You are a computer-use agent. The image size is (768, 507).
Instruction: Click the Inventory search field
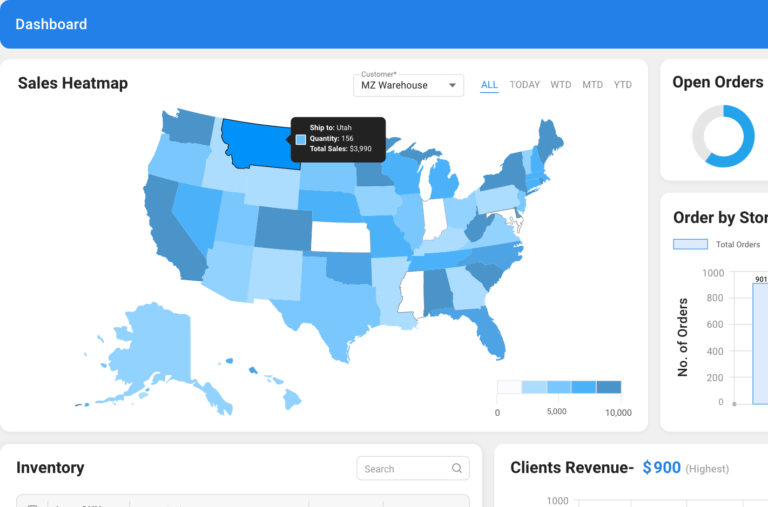click(x=412, y=468)
